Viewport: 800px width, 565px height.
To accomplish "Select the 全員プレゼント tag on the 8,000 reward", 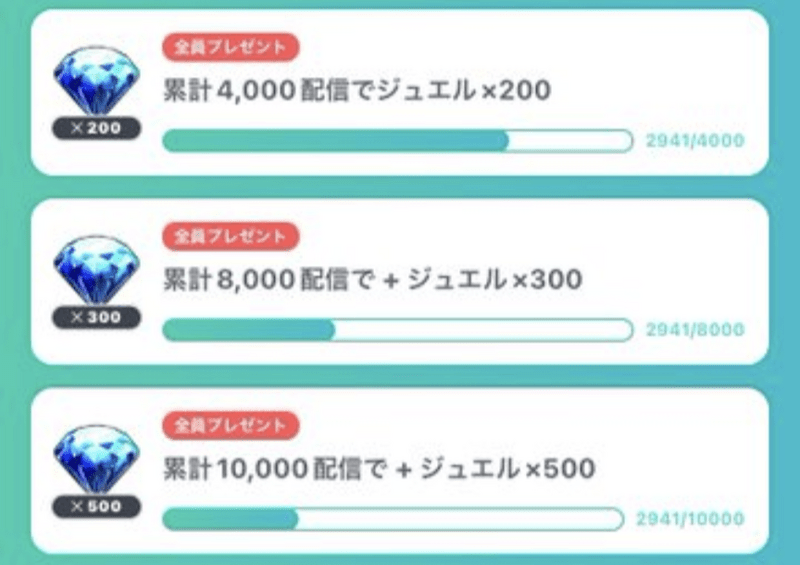I will pos(231,236).
